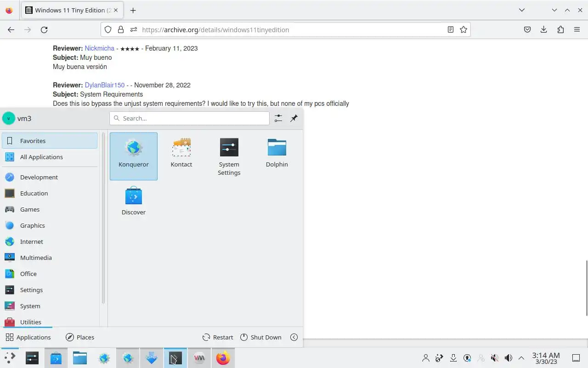
Task: Open the software updates tray icon
Action: 467,358
